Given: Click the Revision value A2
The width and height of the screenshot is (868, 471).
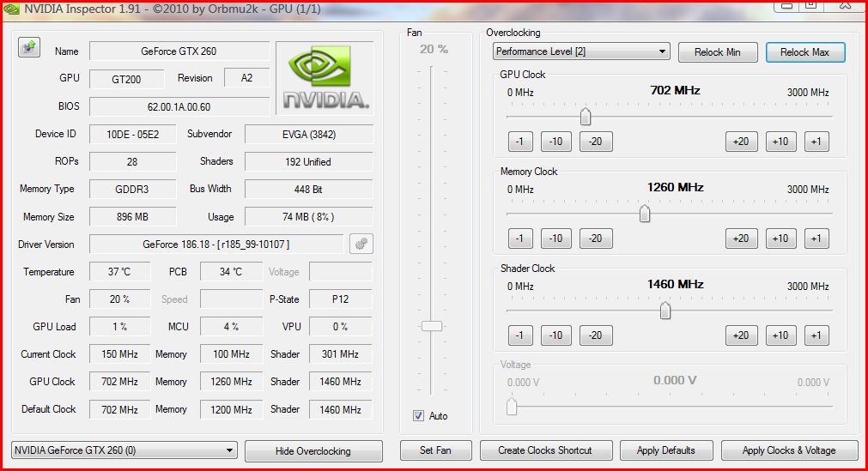Looking at the screenshot, I should point(247,78).
